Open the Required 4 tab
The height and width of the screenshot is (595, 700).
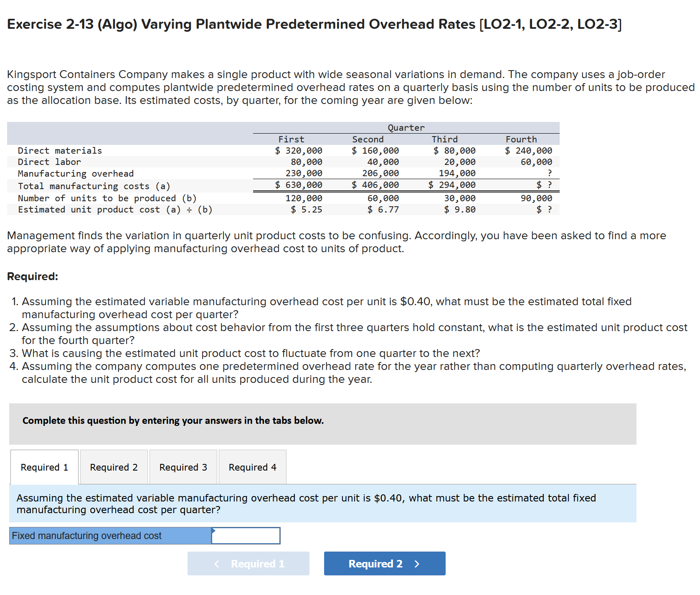252,467
